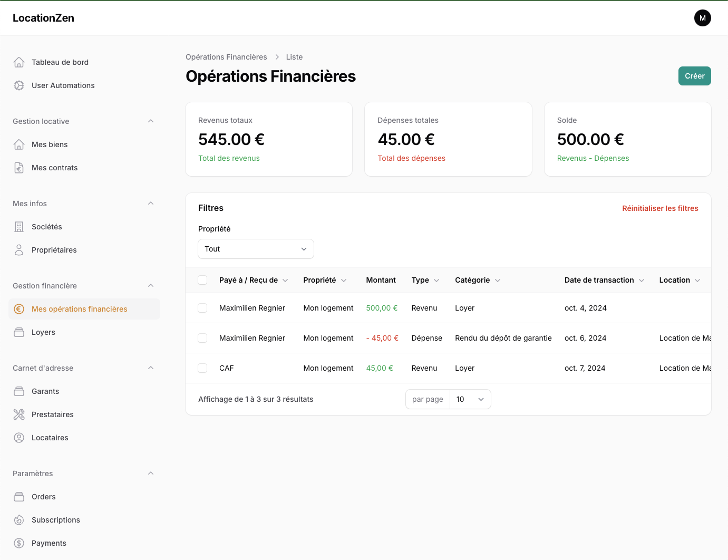Click the Propriétaires person icon
The width and height of the screenshot is (728, 560).
(x=19, y=250)
